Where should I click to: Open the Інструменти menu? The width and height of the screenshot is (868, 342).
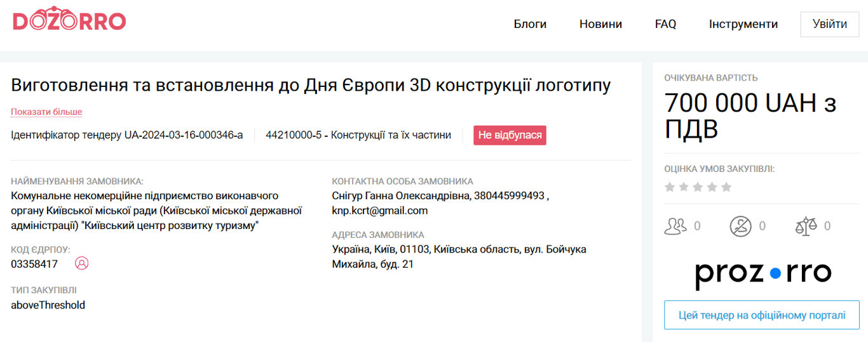click(743, 24)
